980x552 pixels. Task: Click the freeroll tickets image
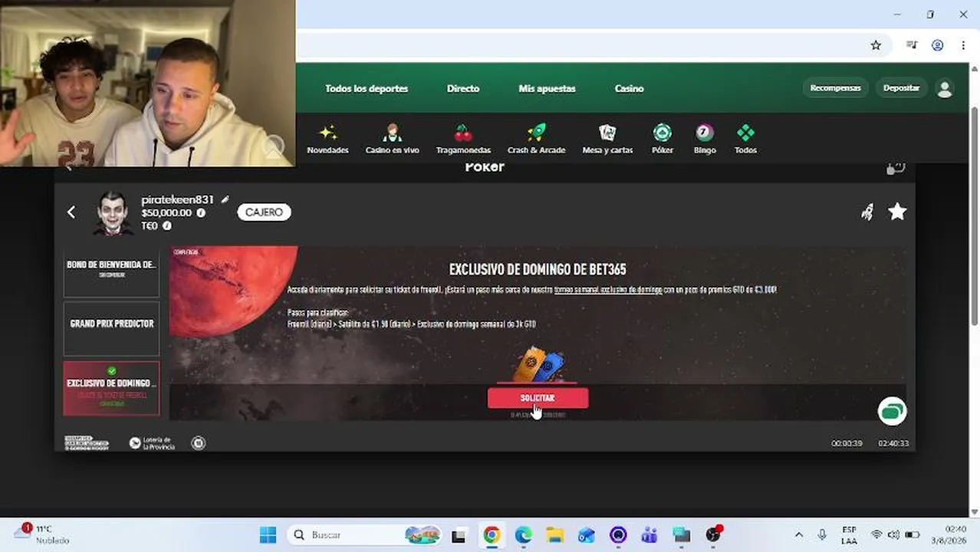[x=538, y=364]
